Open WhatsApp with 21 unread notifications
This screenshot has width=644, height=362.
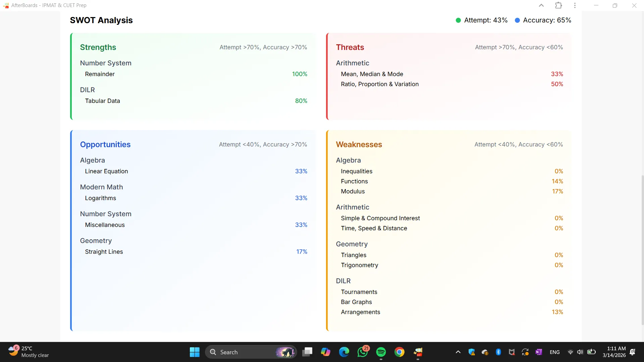click(363, 352)
